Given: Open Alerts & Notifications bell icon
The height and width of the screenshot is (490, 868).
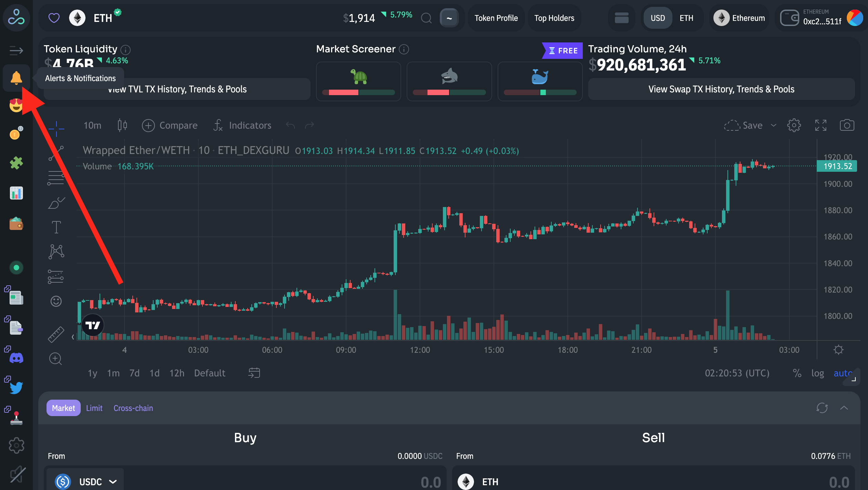Looking at the screenshot, I should point(16,78).
